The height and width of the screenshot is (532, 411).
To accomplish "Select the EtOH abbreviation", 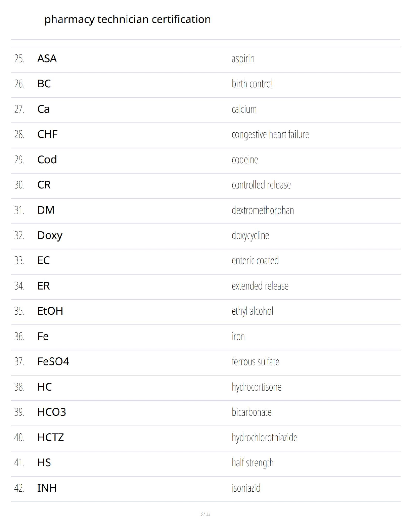I will tap(50, 311).
